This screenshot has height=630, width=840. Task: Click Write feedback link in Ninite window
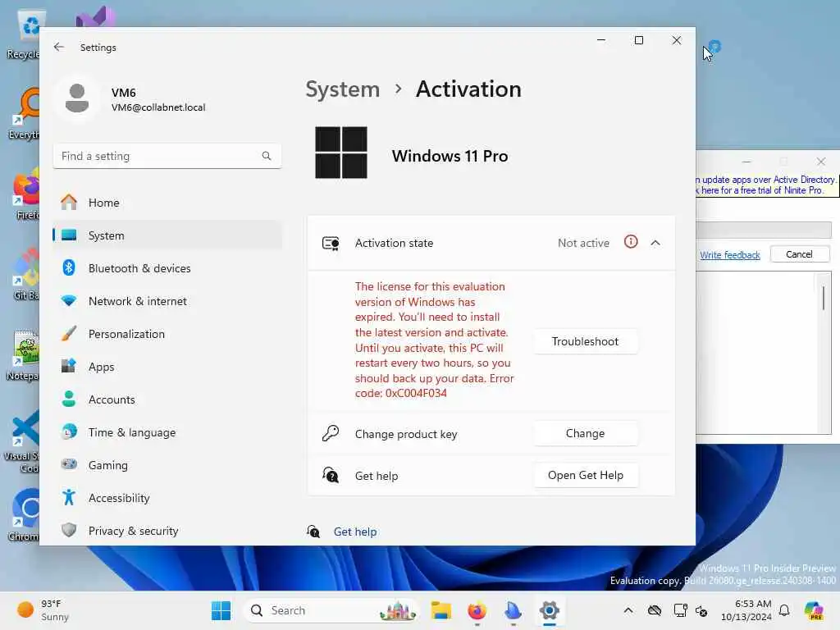tap(729, 255)
